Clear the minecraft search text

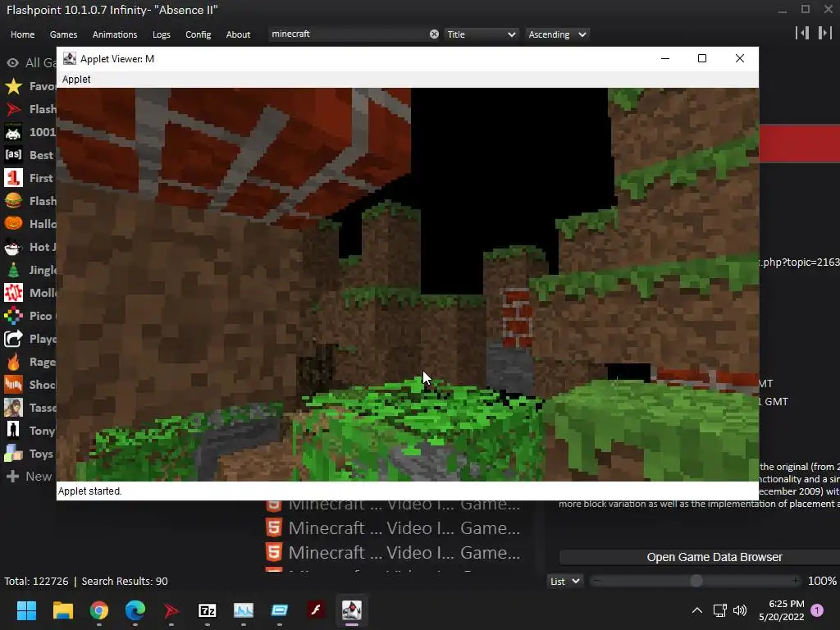pos(434,34)
